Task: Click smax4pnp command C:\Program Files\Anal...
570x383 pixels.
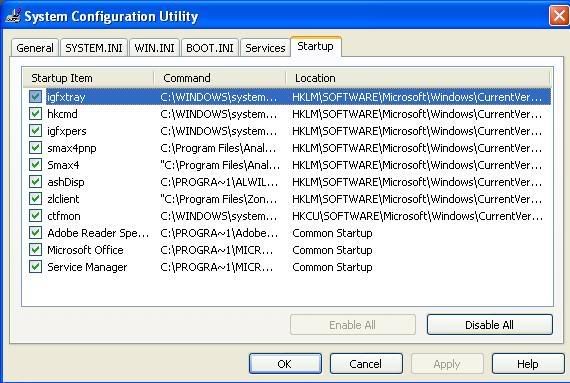Action: [x=218, y=148]
